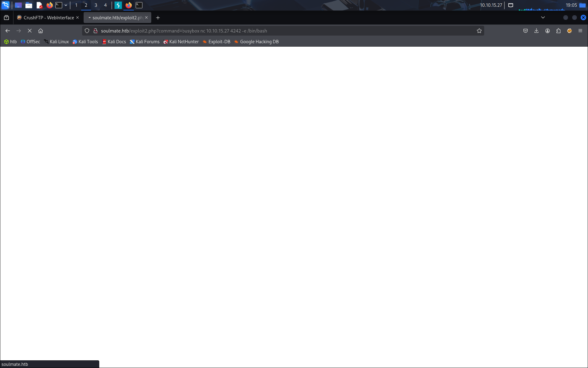
Task: Open the Firefox home page
Action: pos(40,31)
